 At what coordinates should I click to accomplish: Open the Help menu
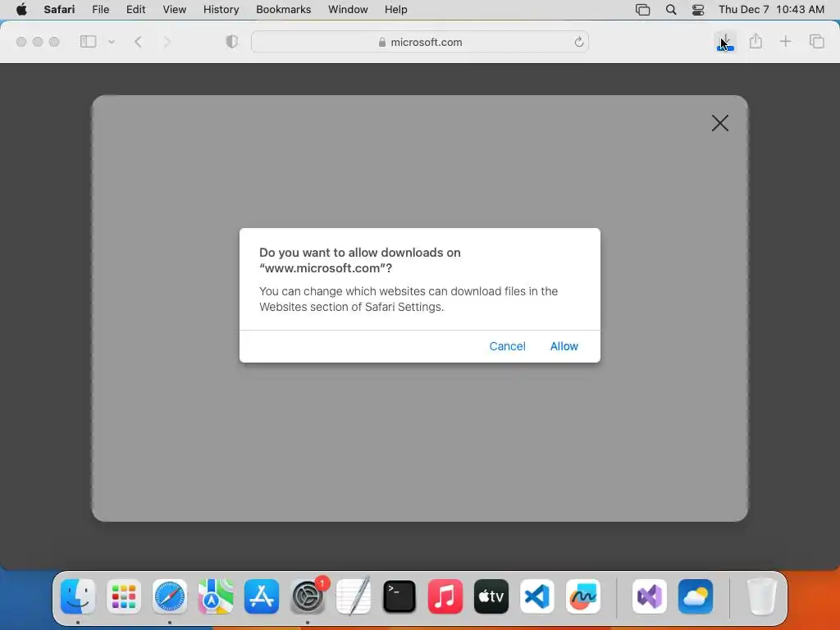click(396, 10)
